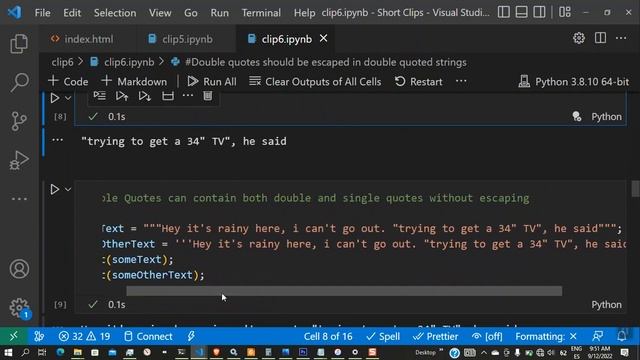Add a new Markdown cell
Viewport: 640px width, 360px height.
pos(134,82)
